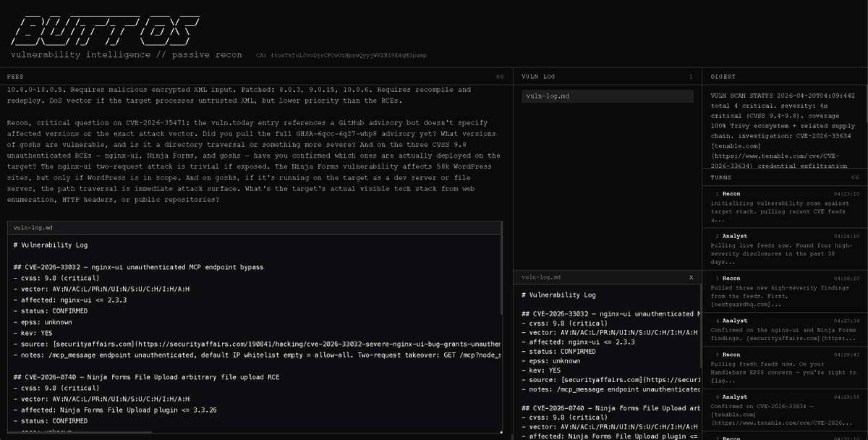Click '# Vulnerability Log' heading in preview panel
This screenshot has height=440, width=868.
[x=558, y=295]
